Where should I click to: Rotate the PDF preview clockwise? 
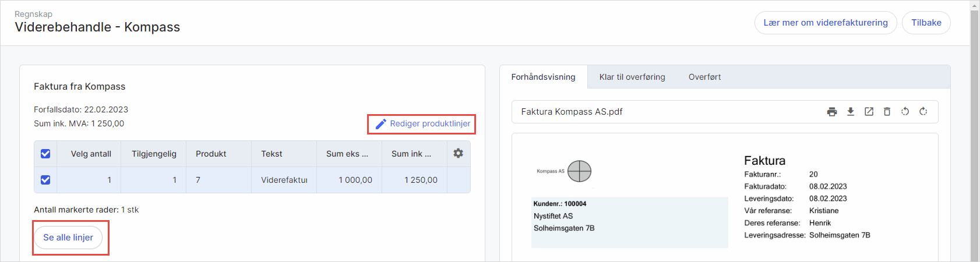923,112
